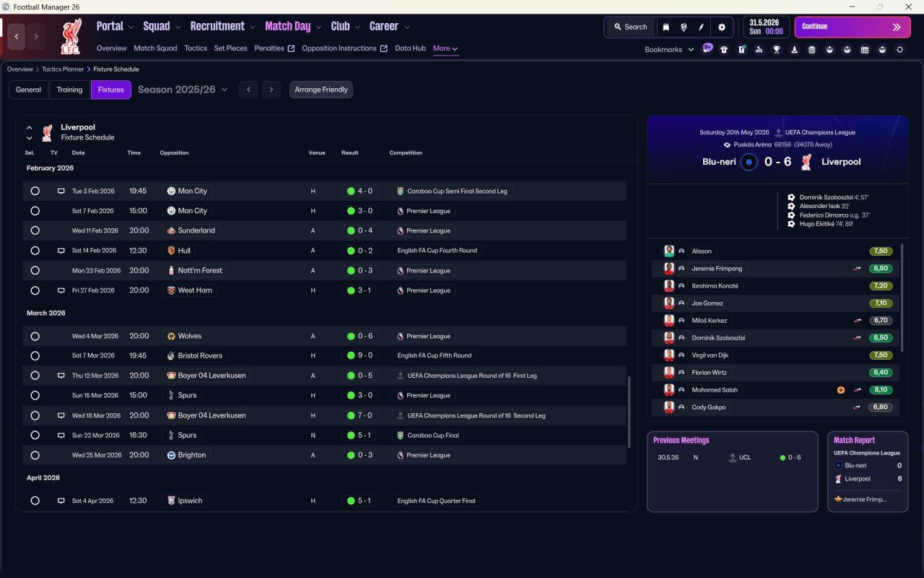Screen dimensions: 924x578
Task: Select the radio for Sunderland fixture
Action: (35, 231)
